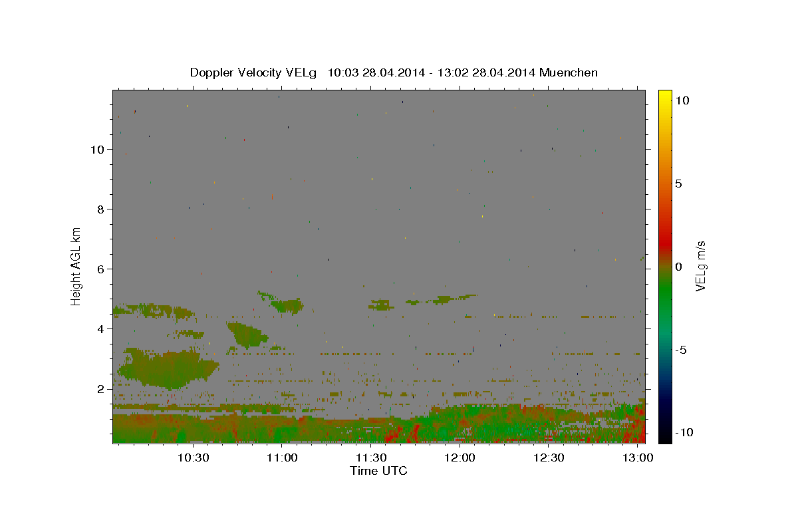Click the 13:00 time tick label
Viewport: 798px width, 532px height.
637,458
